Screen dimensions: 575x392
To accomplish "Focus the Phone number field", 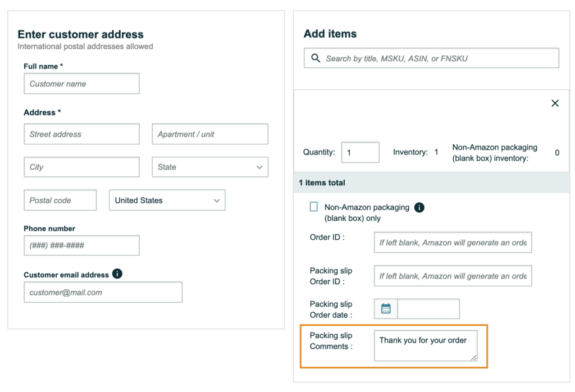I will coord(81,245).
